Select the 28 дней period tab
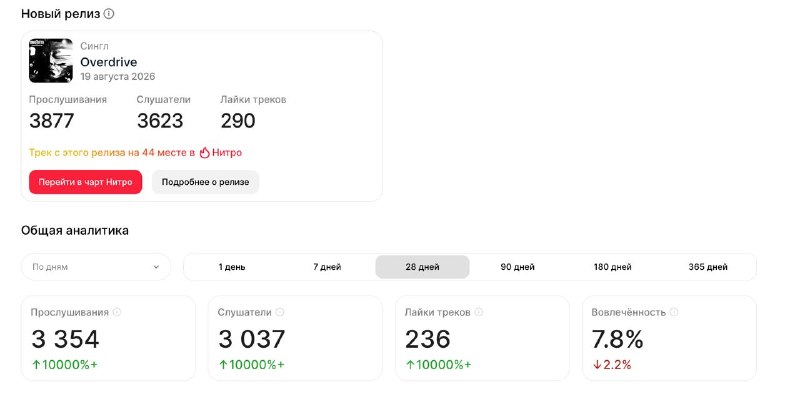 click(422, 267)
